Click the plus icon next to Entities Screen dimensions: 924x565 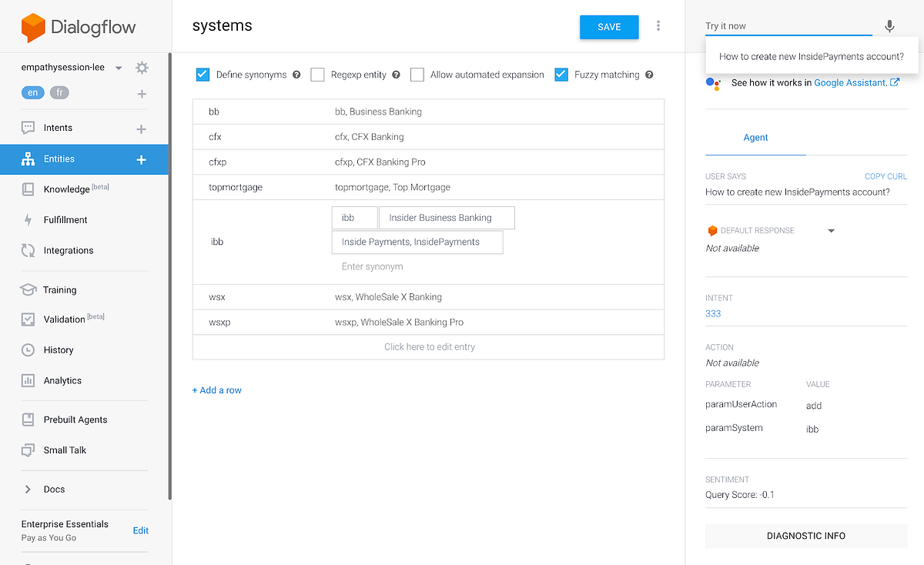[x=142, y=159]
